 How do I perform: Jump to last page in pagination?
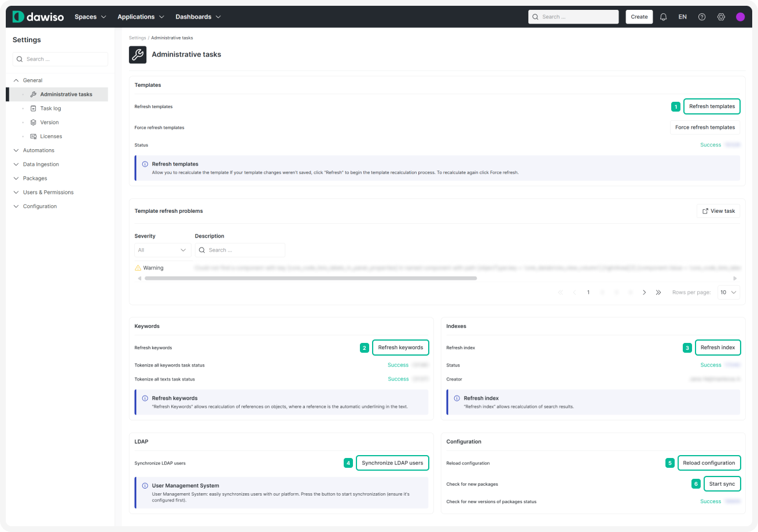point(658,293)
